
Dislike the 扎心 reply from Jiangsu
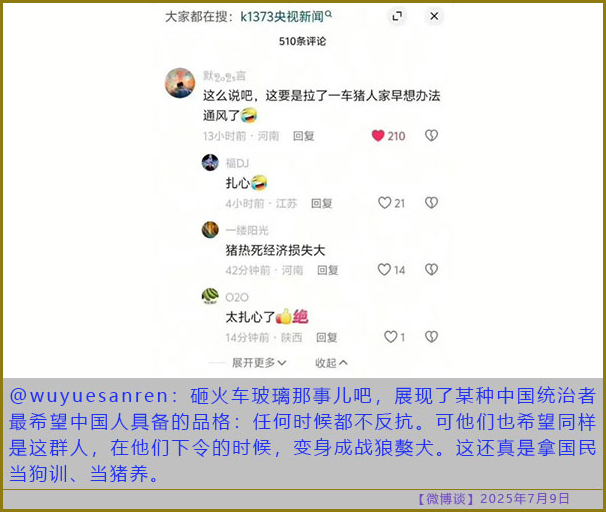(x=431, y=202)
